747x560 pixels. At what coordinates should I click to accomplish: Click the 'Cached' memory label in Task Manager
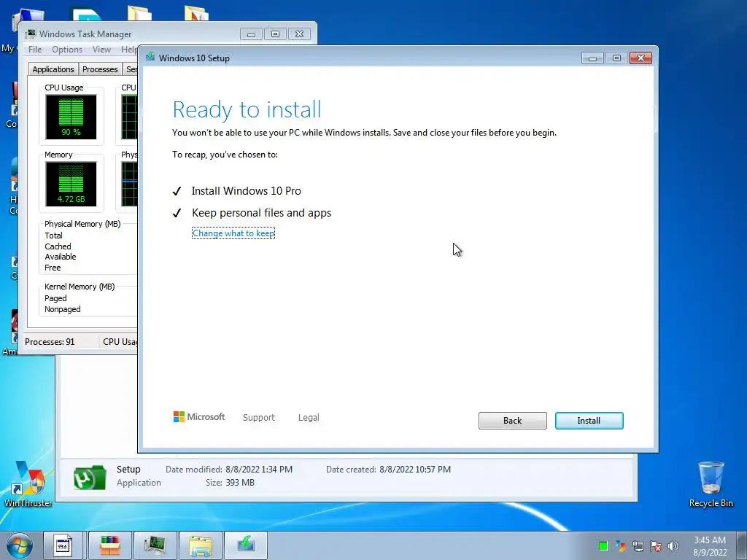[x=58, y=246]
